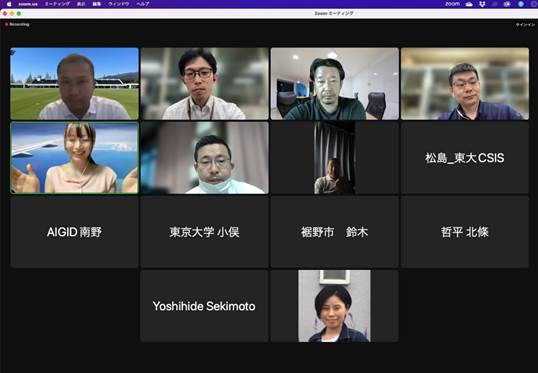Select the 裾野市 鈴木 participant tile

pyautogui.click(x=335, y=232)
